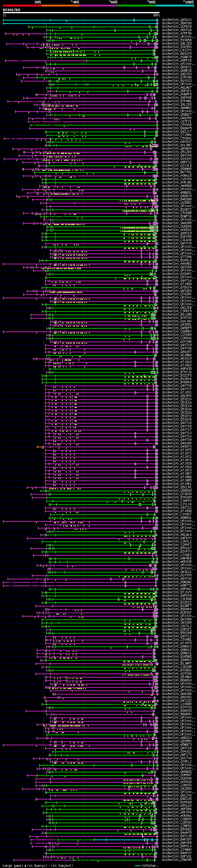Open hit UniRef100_A6LW67

tap(177, 88)
